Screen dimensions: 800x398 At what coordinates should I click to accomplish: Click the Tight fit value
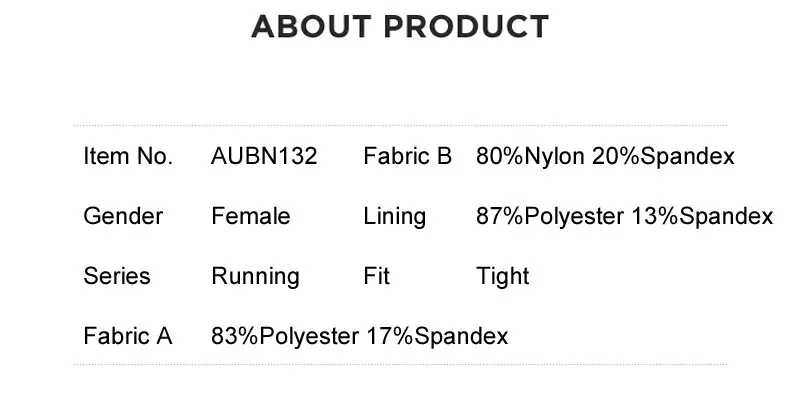pyautogui.click(x=503, y=278)
